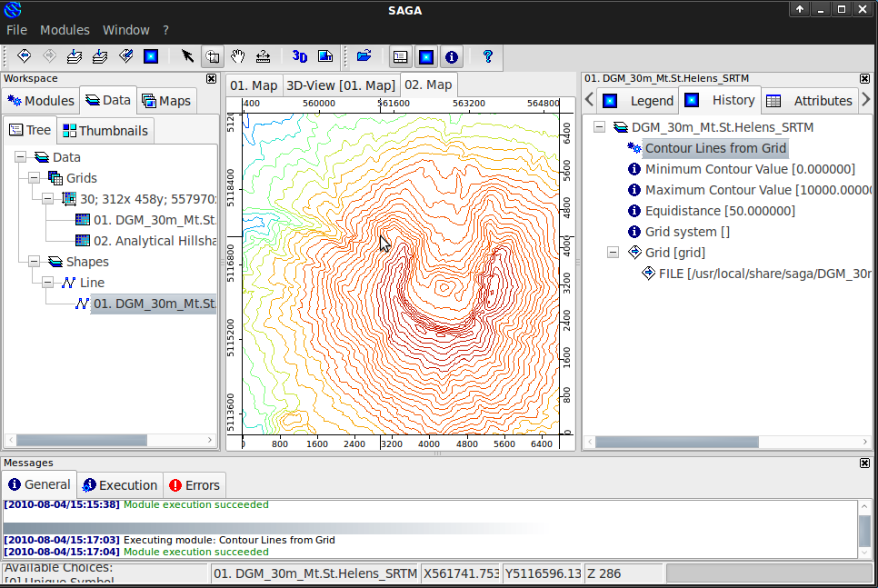
Task: Click the zoom to previous extent icon
Action: click(x=25, y=56)
